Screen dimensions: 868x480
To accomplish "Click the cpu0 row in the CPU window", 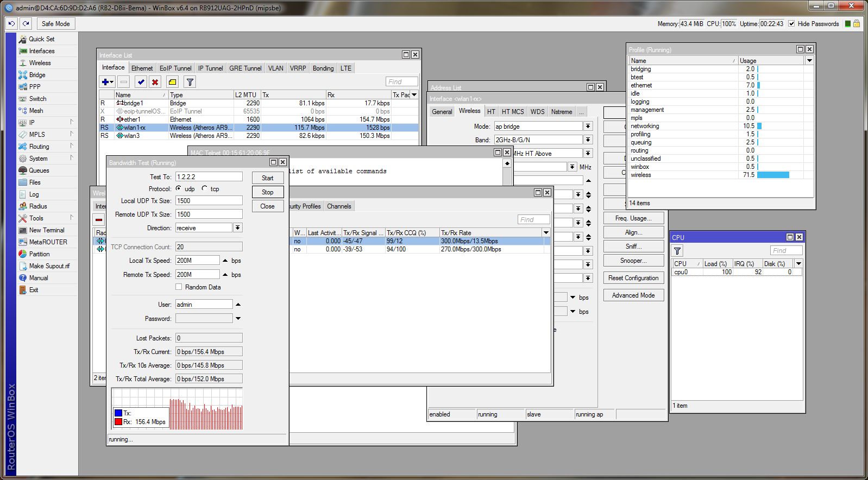I will tap(737, 272).
